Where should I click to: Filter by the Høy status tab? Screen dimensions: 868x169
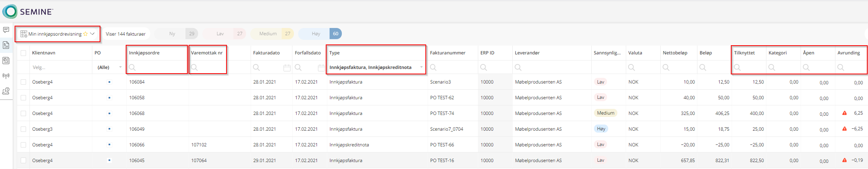coord(320,34)
